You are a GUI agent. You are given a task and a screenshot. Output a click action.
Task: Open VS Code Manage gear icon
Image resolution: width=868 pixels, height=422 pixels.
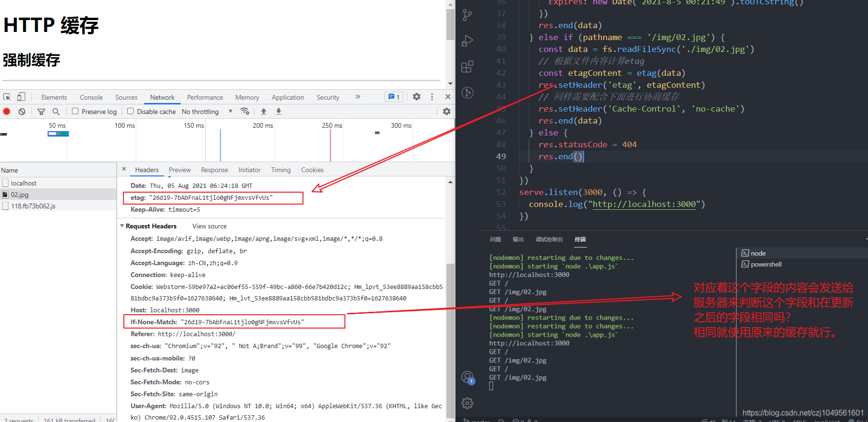[x=467, y=403]
